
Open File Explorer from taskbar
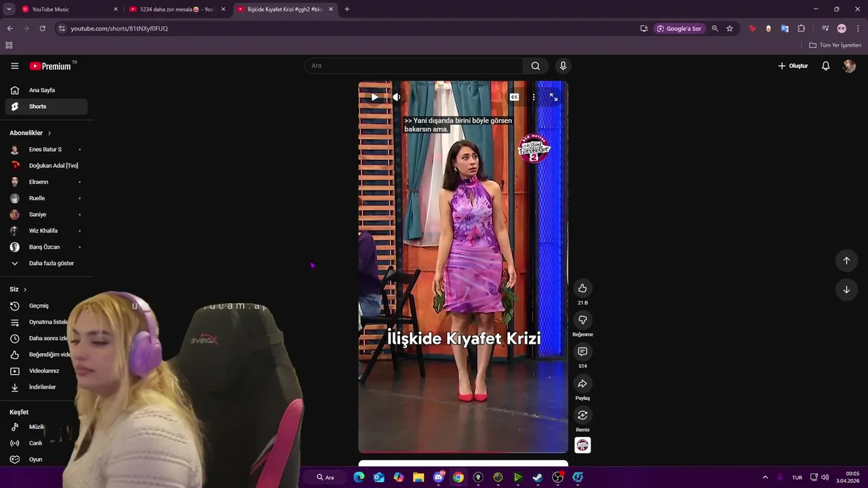418,477
